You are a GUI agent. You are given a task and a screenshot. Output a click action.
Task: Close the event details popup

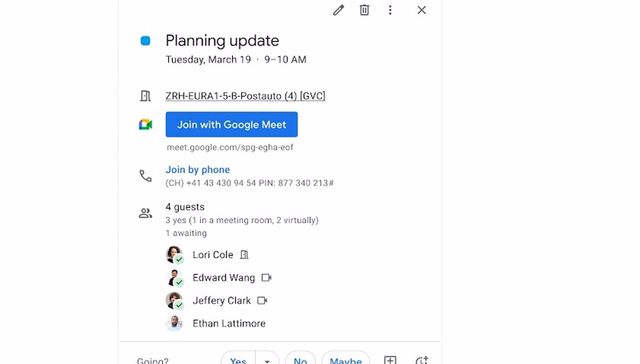point(422,10)
